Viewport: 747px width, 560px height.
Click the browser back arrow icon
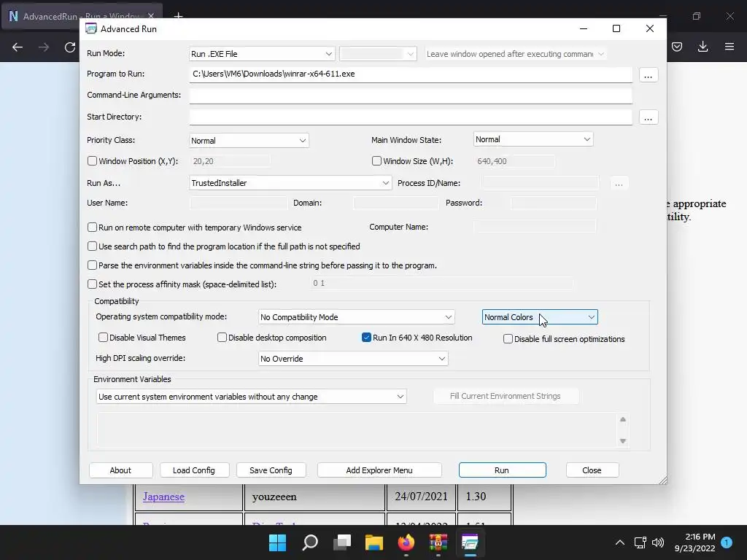pyautogui.click(x=18, y=47)
